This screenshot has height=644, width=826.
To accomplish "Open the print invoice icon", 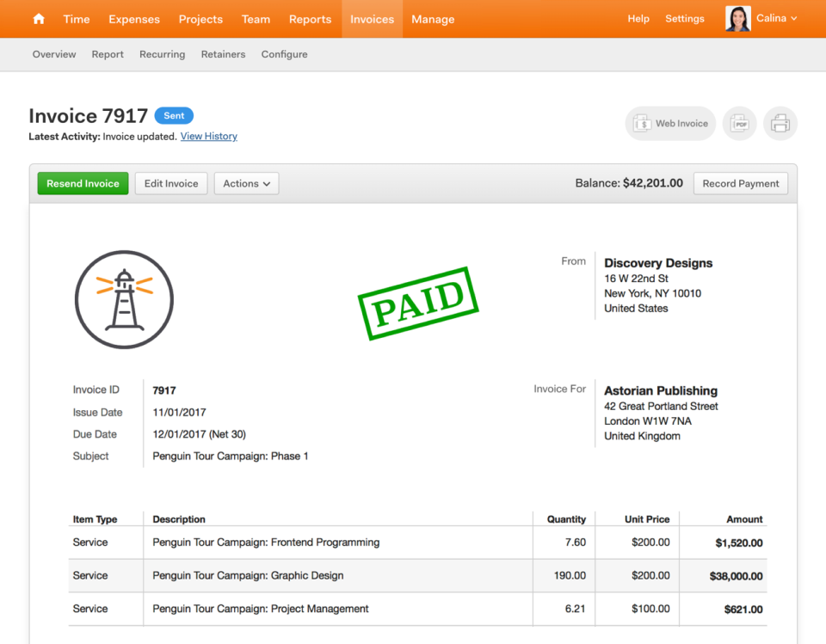I will point(780,123).
